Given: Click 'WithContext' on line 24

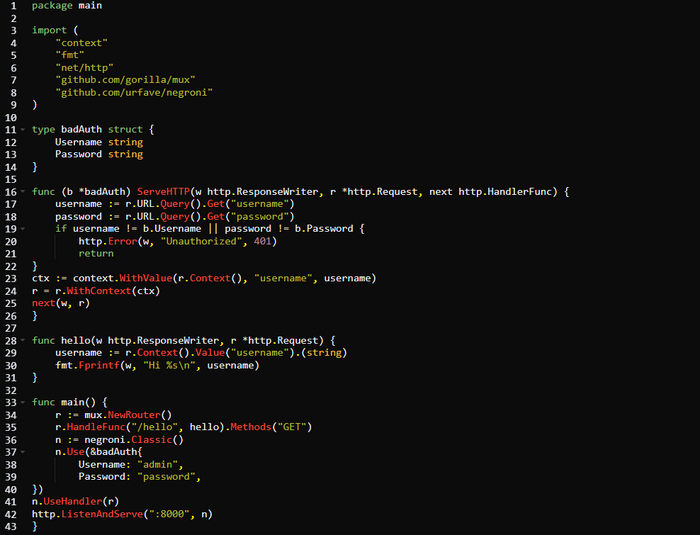Looking at the screenshot, I should 99,291.
